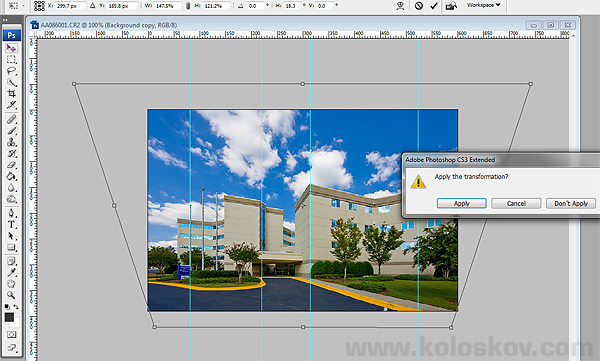Click Cancel in the transformation dialog
Screen dimensions: 600x361
click(516, 203)
